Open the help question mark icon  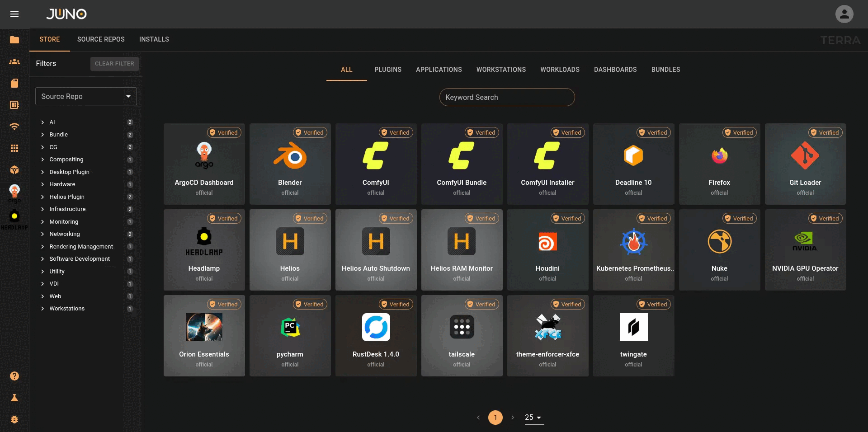[14, 376]
